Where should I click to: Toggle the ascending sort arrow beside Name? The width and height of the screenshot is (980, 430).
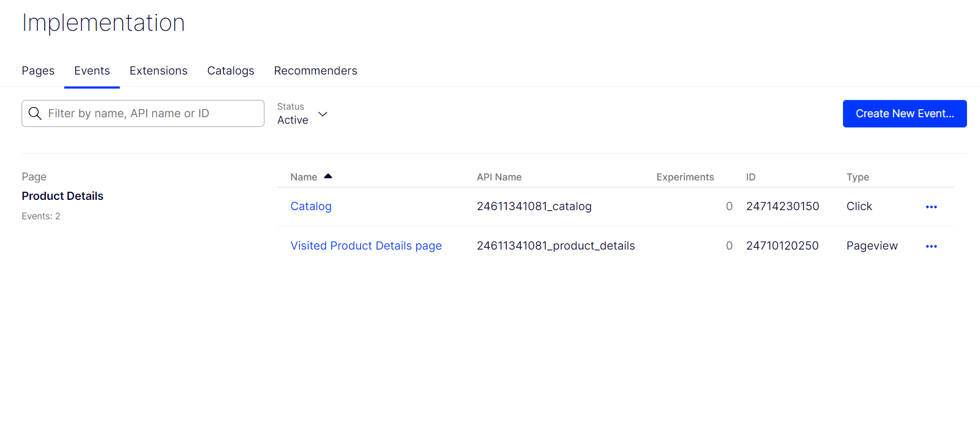pos(328,177)
